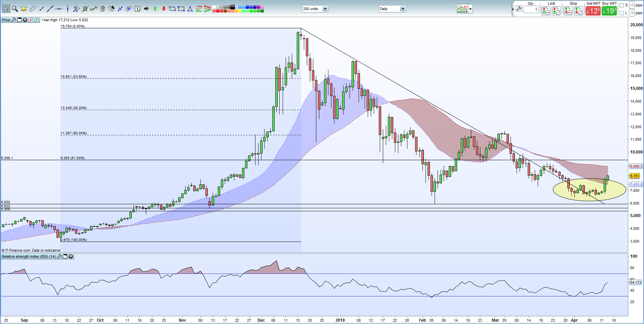
Task: Open Price panel wrench settings
Action: [13, 20]
